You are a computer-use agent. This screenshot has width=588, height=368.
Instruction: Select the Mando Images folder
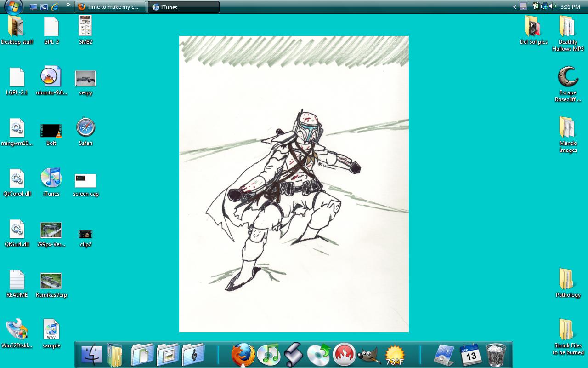coord(568,134)
